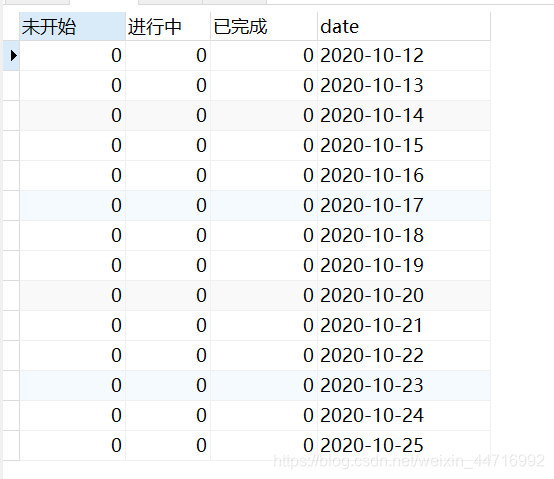Select 已完成 value in 2020-10-16 row
The image size is (554, 479).
[264, 176]
